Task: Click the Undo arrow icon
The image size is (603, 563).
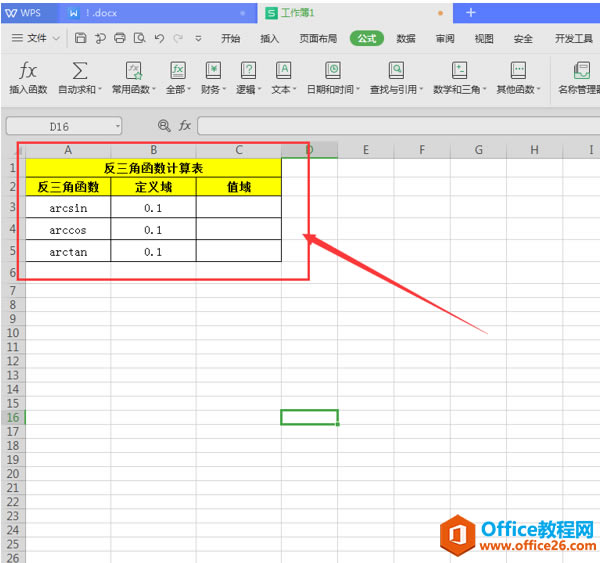Action: (159, 38)
